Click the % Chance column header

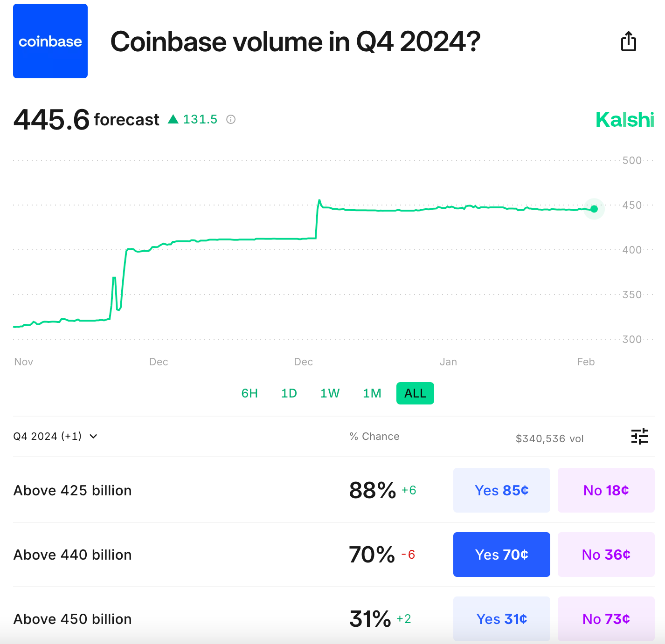(374, 436)
